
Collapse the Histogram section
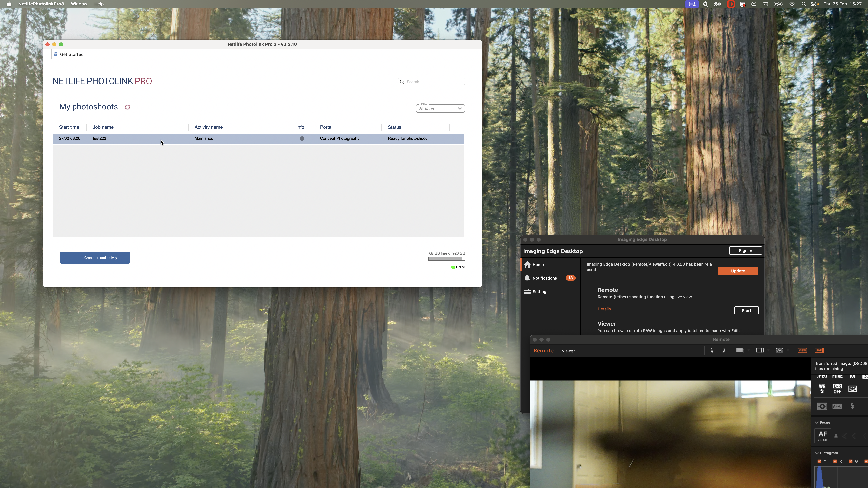click(x=817, y=453)
